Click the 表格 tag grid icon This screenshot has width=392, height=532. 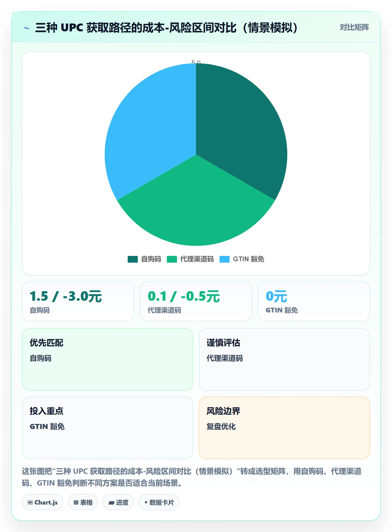coord(76,502)
